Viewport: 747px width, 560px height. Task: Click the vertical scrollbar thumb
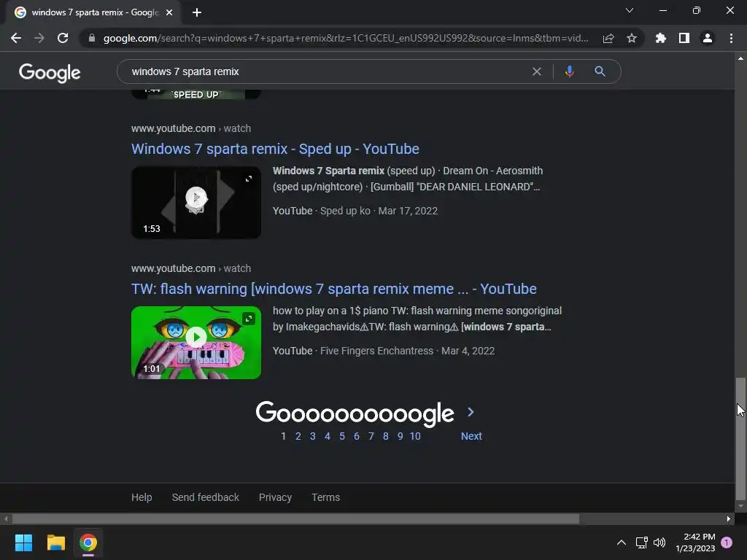(x=740, y=438)
